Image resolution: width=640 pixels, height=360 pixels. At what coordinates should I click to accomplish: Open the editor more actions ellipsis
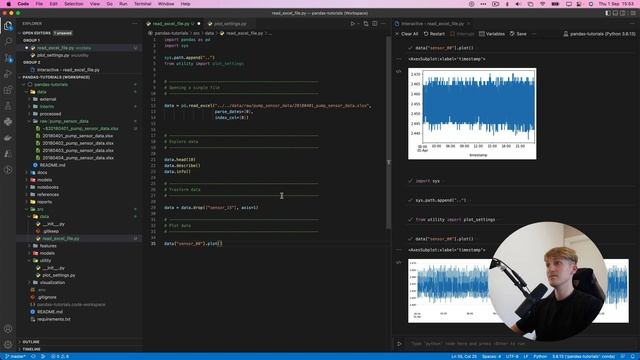(383, 24)
